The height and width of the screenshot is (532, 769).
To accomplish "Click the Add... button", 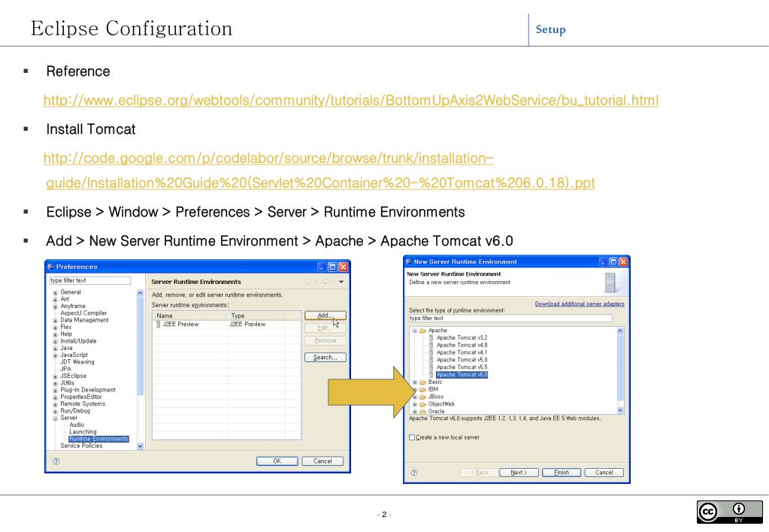I will pyautogui.click(x=325, y=316).
